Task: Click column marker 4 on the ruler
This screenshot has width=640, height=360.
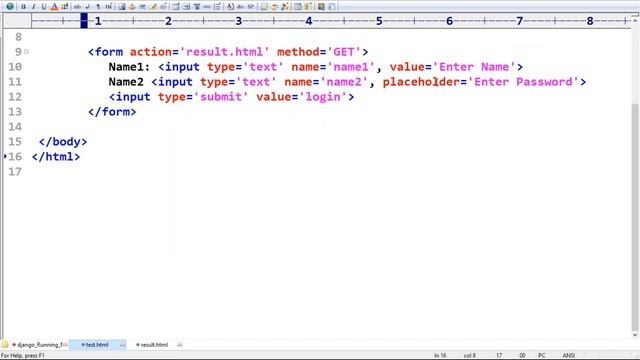Action: (309, 21)
